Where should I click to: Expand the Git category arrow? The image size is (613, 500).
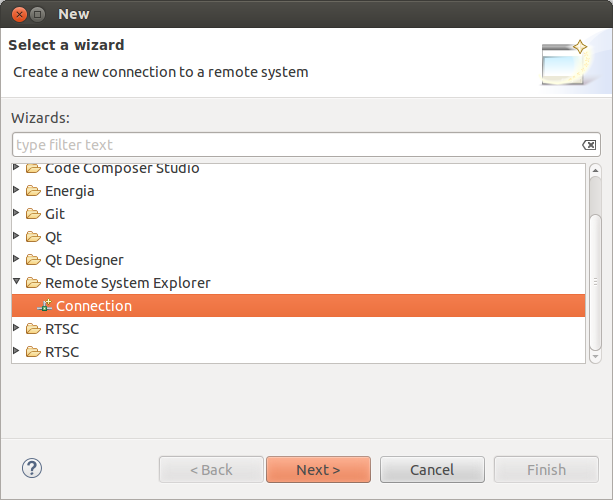(x=17, y=213)
